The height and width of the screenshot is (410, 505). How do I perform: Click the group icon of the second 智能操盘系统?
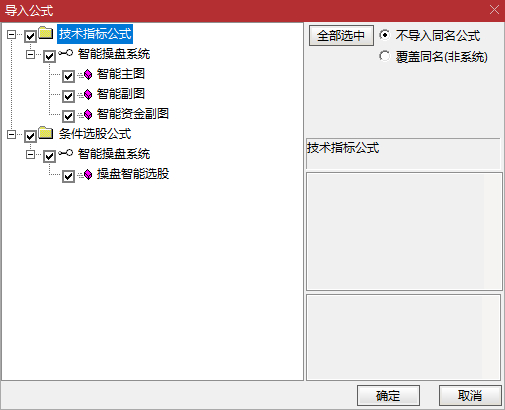click(65, 153)
